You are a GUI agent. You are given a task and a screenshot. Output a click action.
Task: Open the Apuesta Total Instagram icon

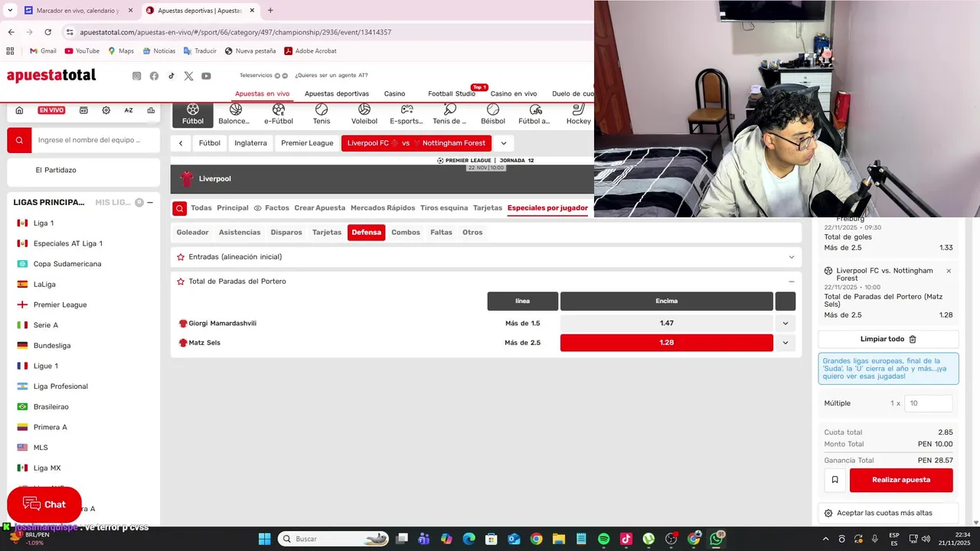(x=137, y=76)
